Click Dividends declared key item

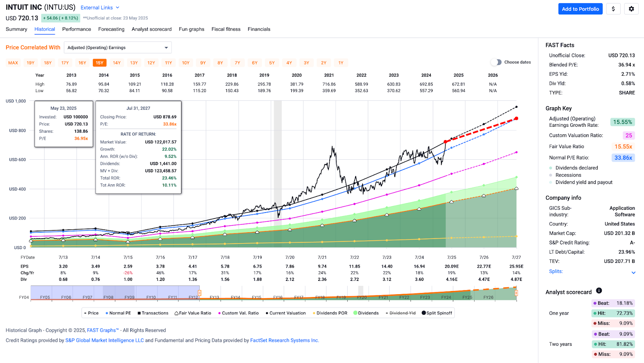(x=574, y=168)
